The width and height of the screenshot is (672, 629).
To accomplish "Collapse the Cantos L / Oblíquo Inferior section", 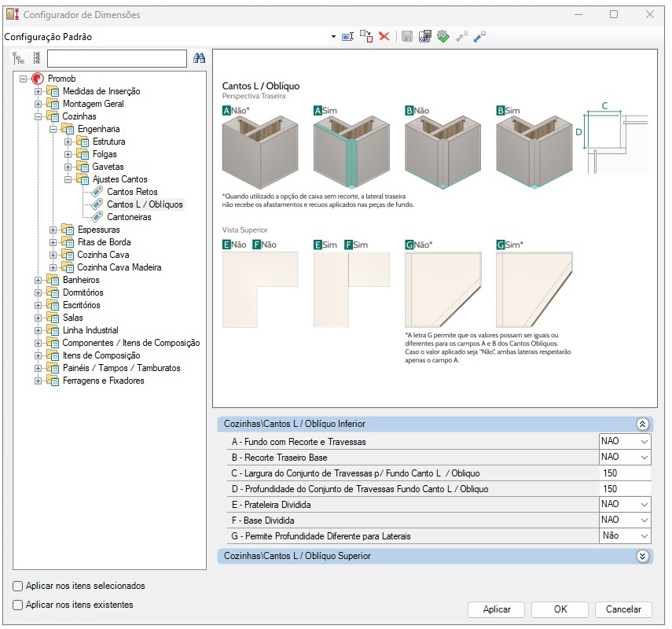I will [642, 425].
